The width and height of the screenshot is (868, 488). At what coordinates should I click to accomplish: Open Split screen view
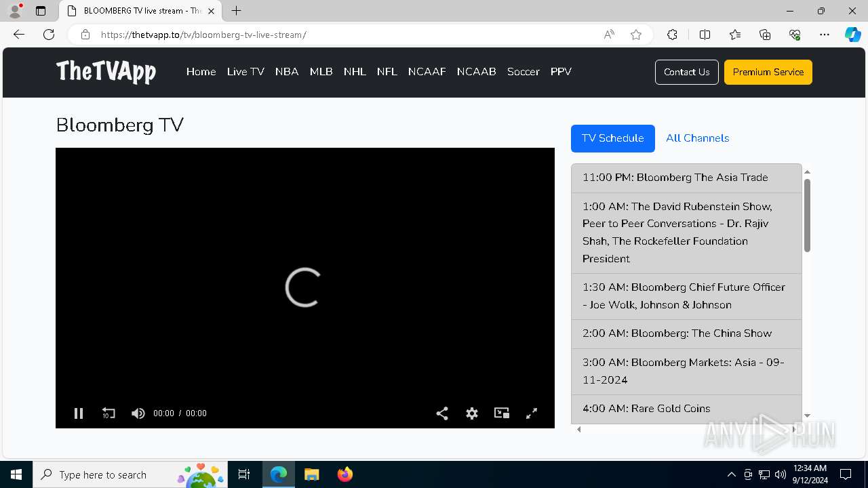705,35
